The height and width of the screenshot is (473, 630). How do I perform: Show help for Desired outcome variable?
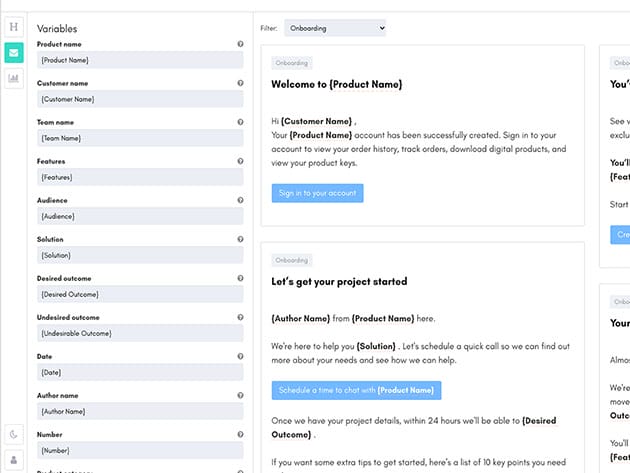240,278
